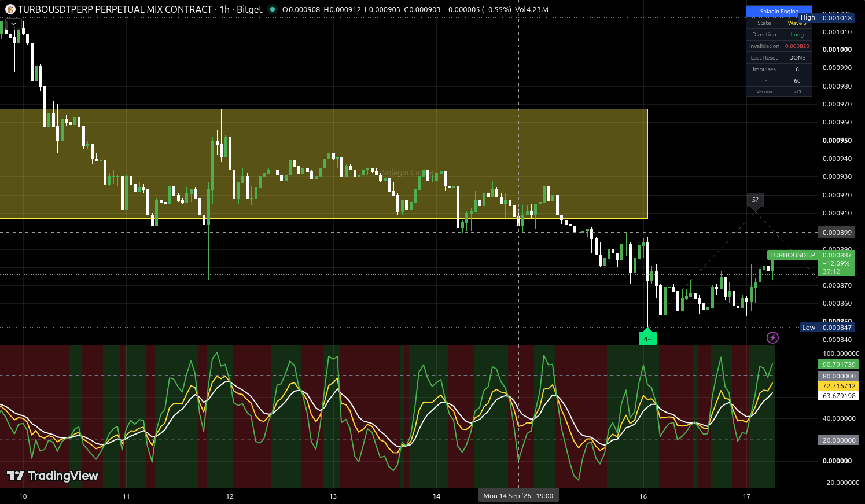Click the Mon 14 Sep '26 19:00 label

pyautogui.click(x=518, y=496)
